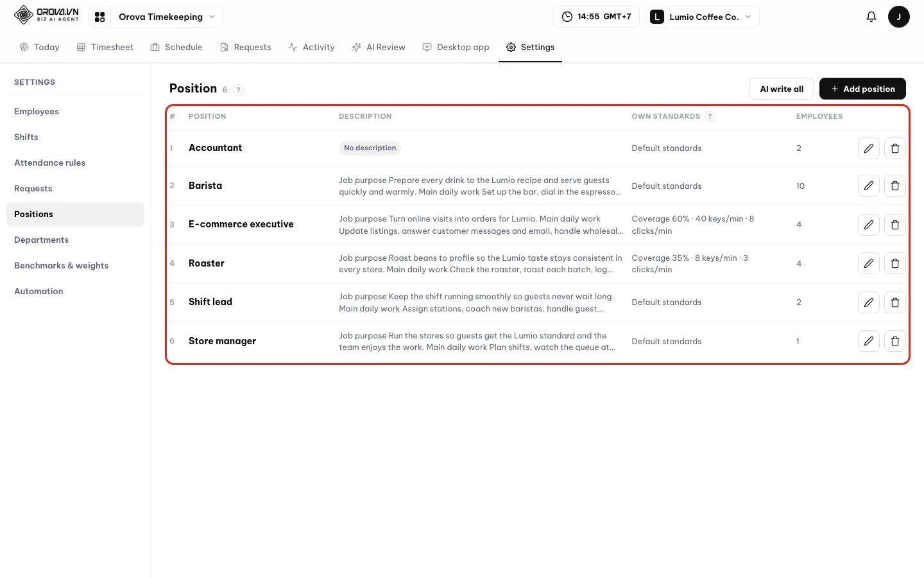The width and height of the screenshot is (924, 578).
Task: Delete the Shift lead position
Action: click(x=894, y=302)
